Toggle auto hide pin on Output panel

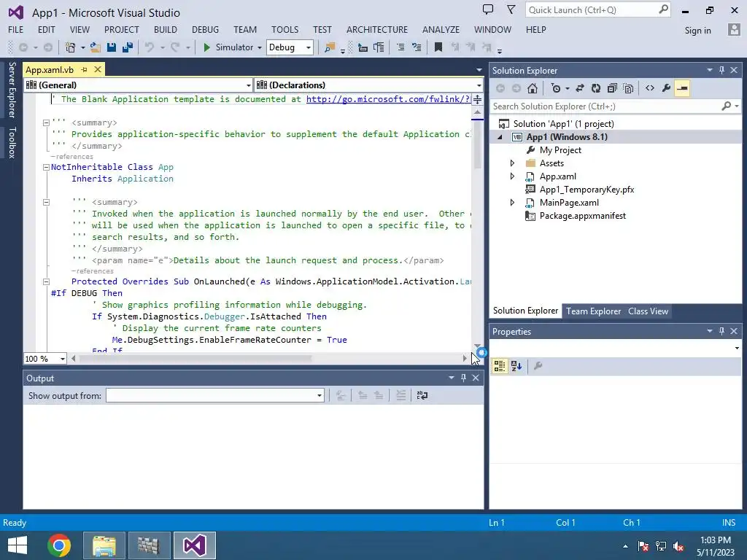point(463,378)
